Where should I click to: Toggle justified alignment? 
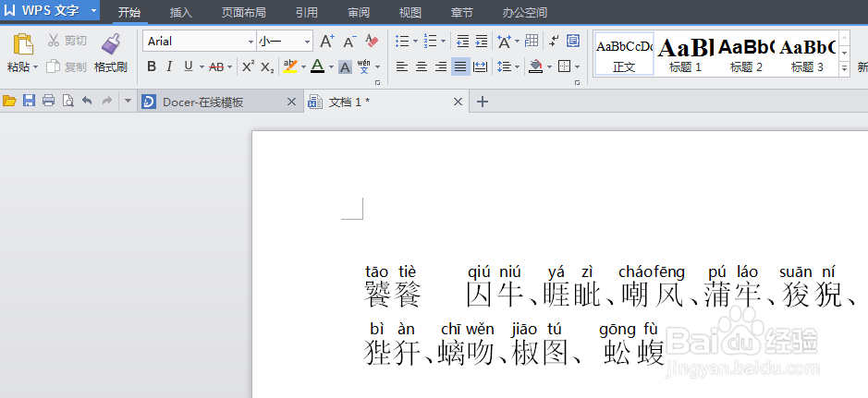coord(460,66)
